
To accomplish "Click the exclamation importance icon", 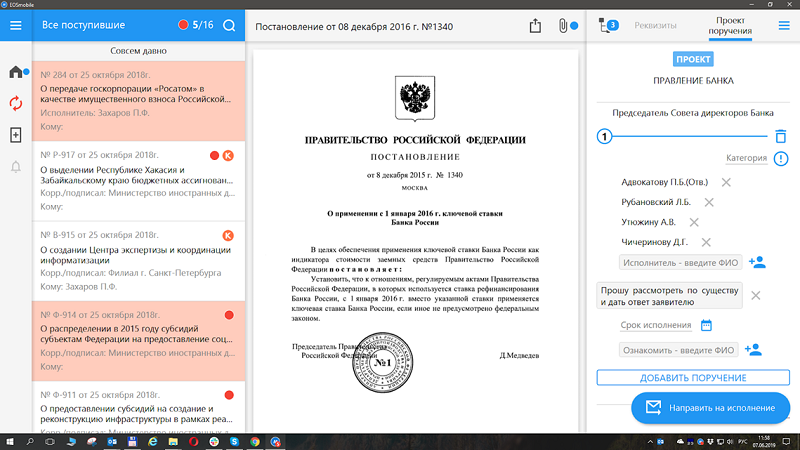I will [781, 159].
